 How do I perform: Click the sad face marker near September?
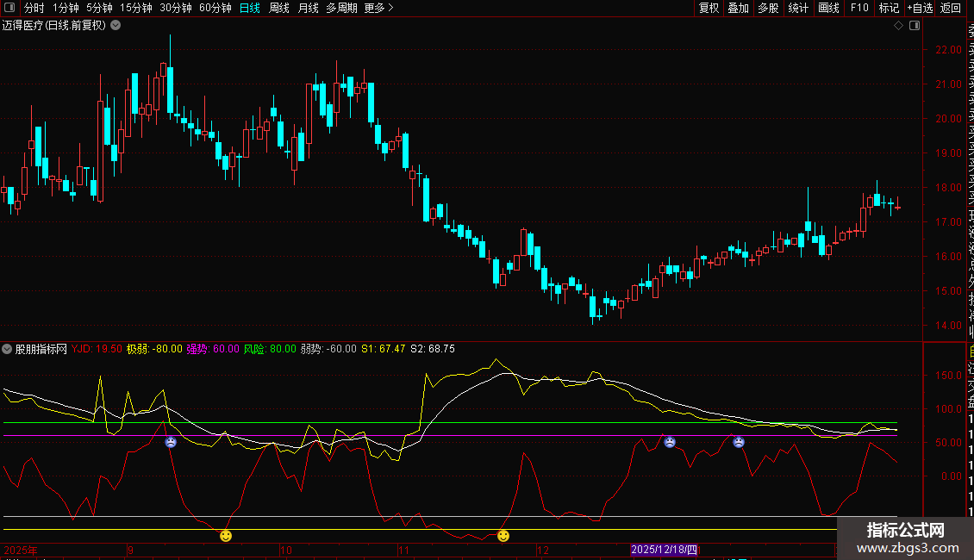point(171,442)
